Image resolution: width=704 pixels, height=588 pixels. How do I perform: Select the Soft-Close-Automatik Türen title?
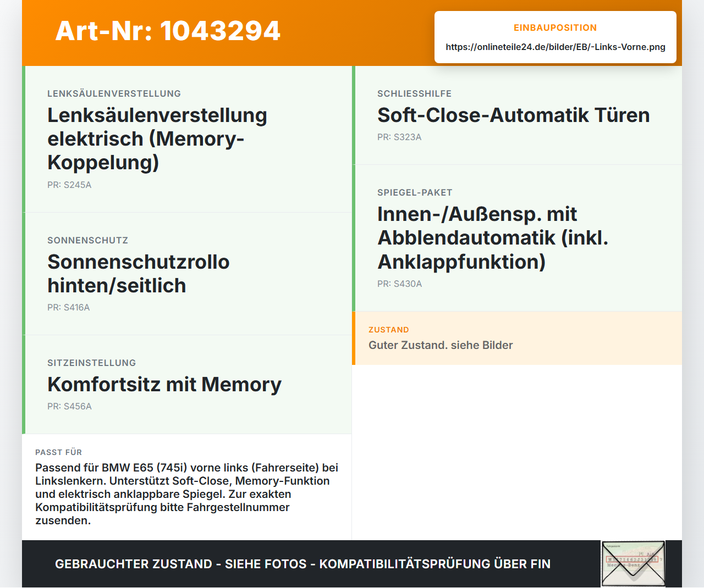point(514,115)
